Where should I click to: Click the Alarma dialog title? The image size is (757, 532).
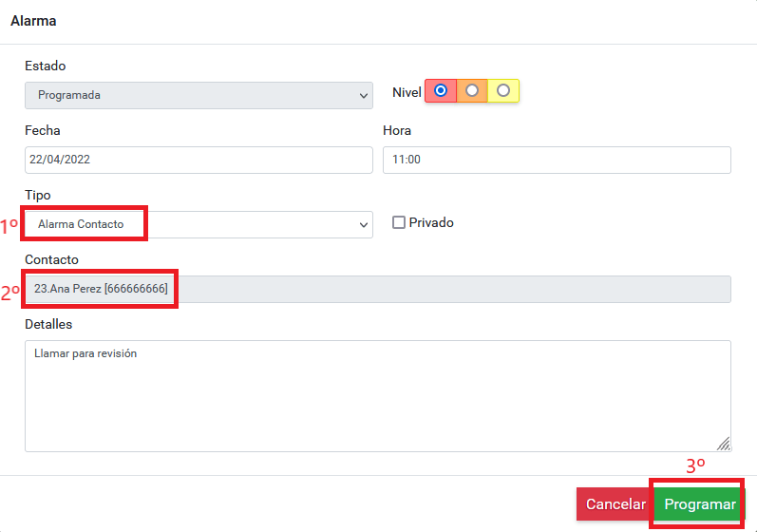[x=33, y=21]
